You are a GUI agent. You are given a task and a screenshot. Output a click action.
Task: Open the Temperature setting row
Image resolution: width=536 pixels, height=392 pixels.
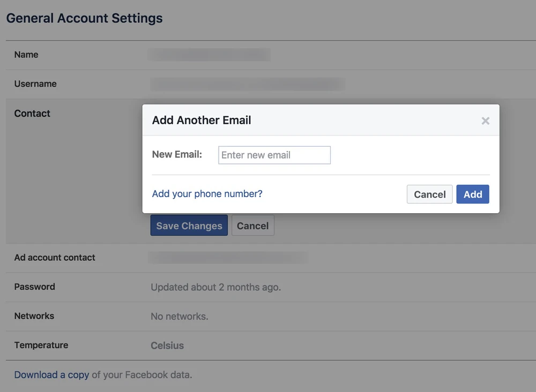tap(41, 345)
